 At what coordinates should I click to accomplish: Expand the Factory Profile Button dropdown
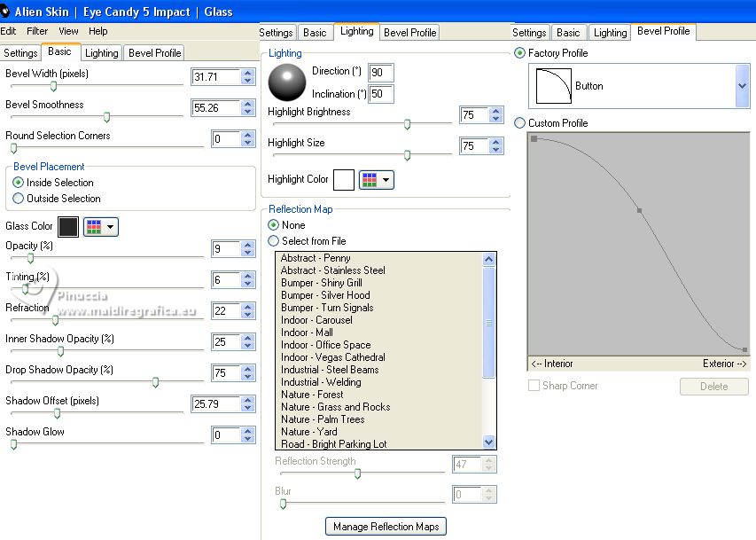[x=742, y=86]
